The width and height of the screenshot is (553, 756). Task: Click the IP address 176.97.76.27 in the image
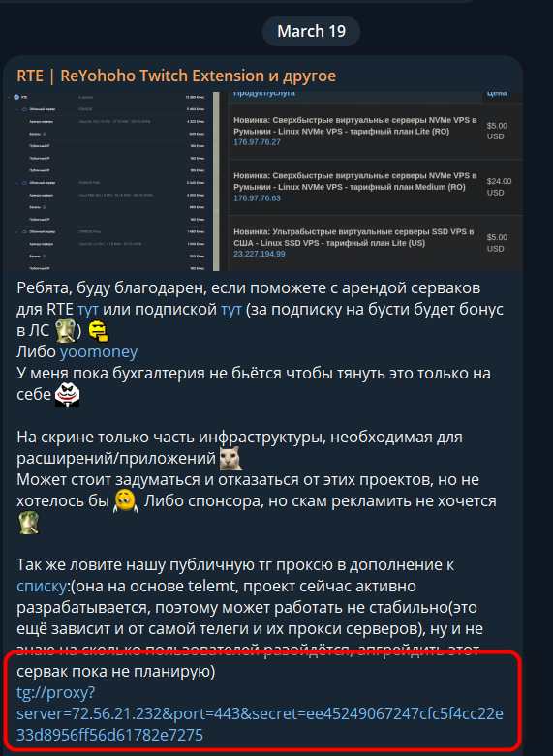pyautogui.click(x=257, y=142)
